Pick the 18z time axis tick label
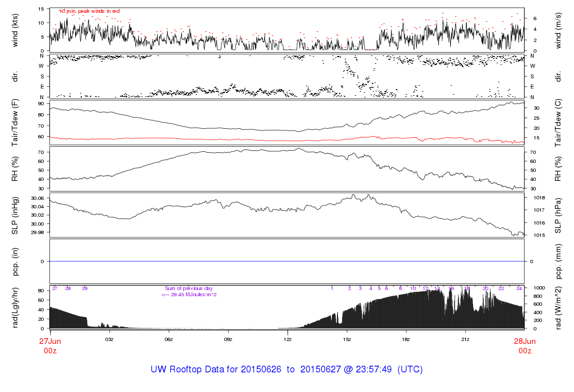Screen dimensions: 574x392 pos(406,339)
